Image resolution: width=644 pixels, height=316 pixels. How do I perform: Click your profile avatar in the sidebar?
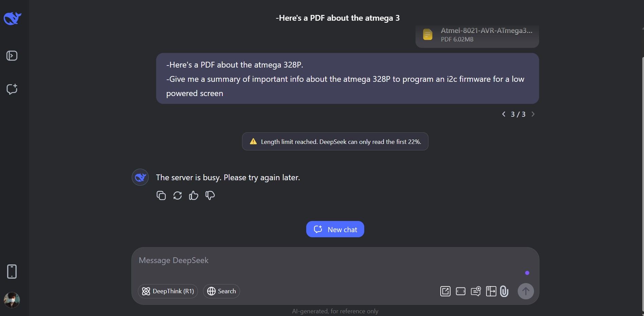click(12, 300)
